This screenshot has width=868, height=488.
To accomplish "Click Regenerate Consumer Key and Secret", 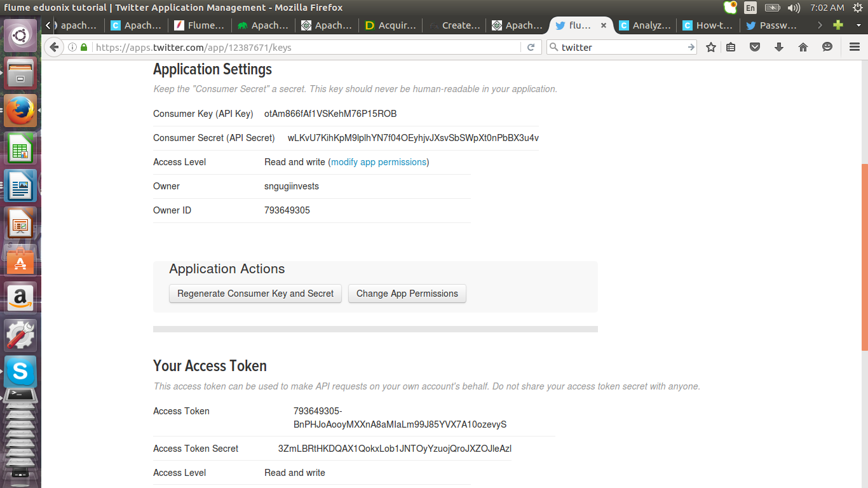I will pyautogui.click(x=255, y=294).
